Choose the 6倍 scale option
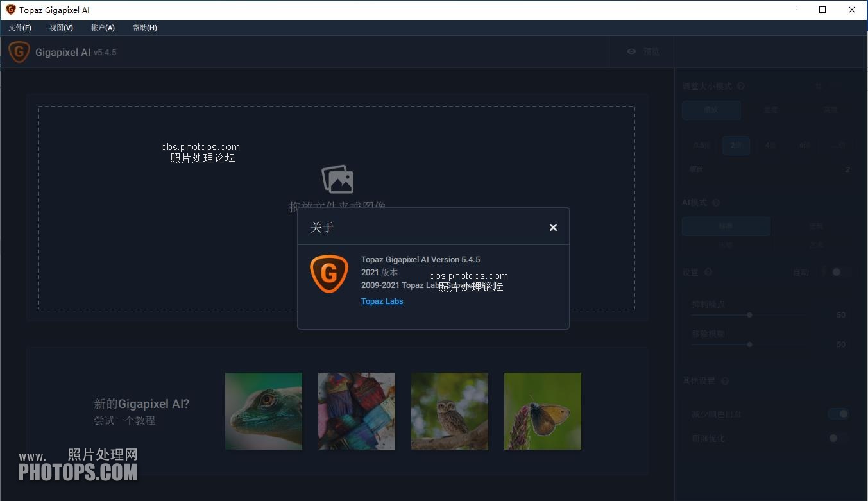Viewport: 868px width, 501px height. [804, 146]
